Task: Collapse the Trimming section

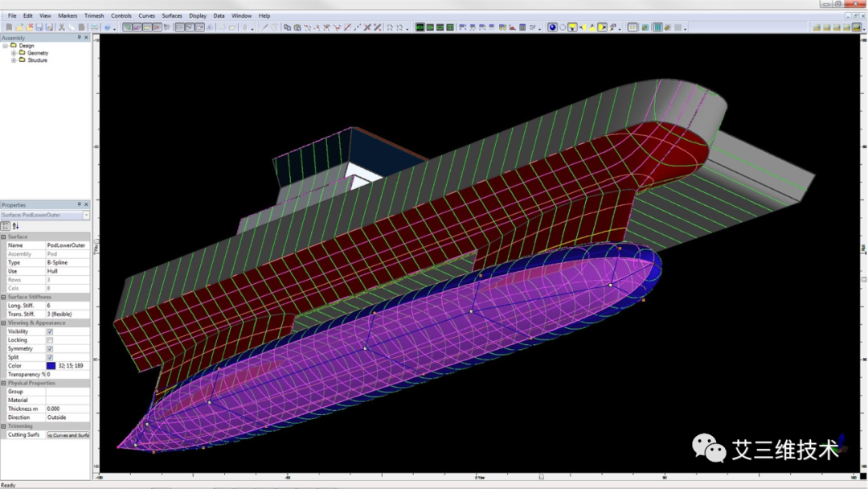Action: tap(3, 426)
